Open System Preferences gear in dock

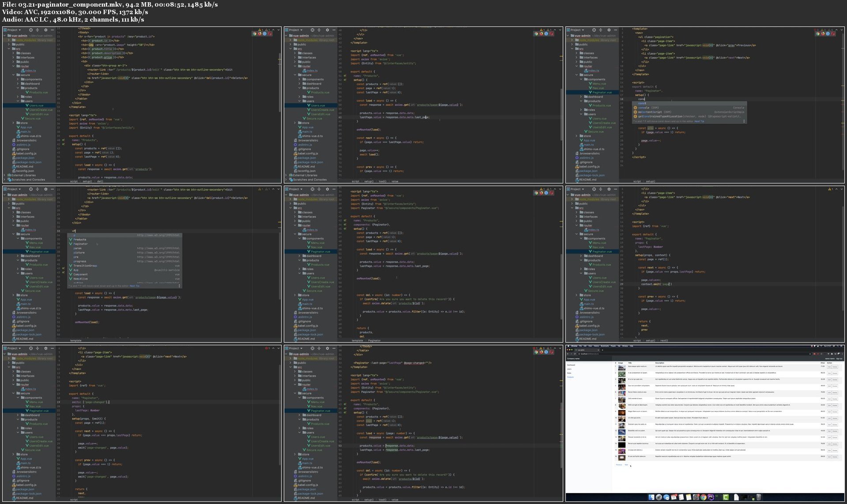696,497
